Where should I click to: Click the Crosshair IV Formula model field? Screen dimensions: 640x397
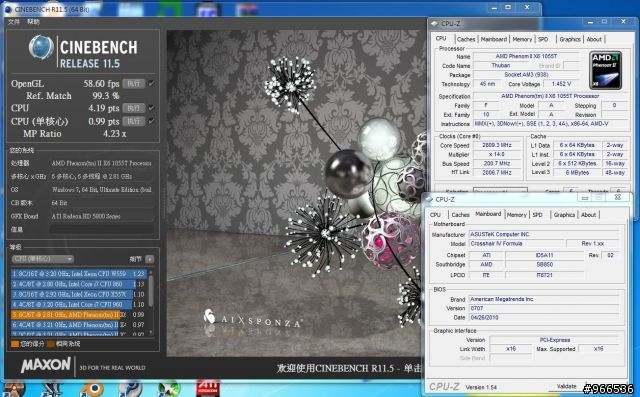[x=516, y=244]
